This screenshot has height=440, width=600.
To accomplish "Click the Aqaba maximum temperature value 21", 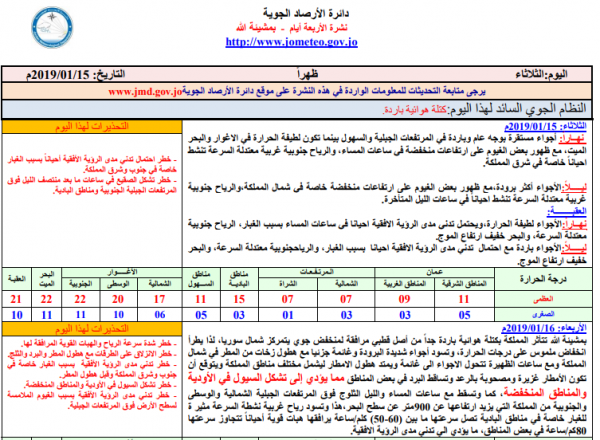I will [x=17, y=299].
